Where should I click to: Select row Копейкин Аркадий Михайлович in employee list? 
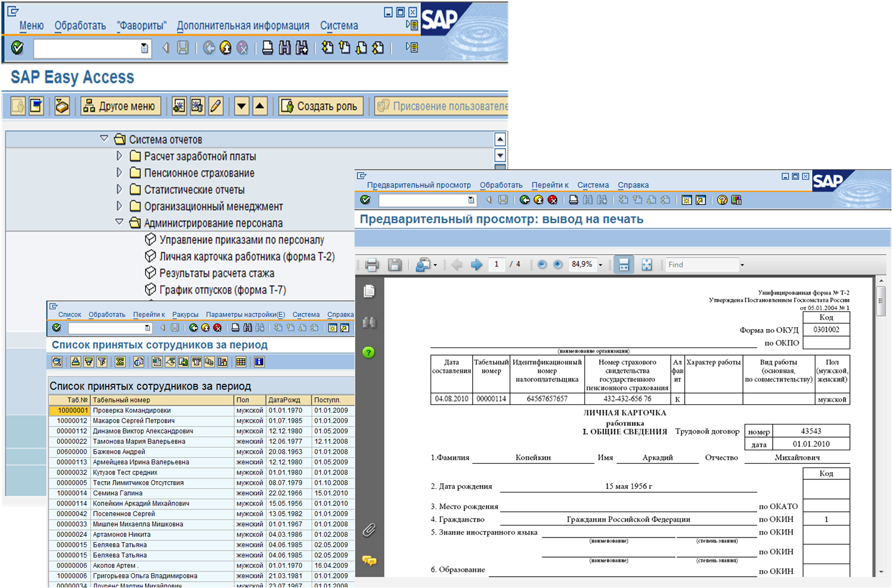[x=202, y=504]
